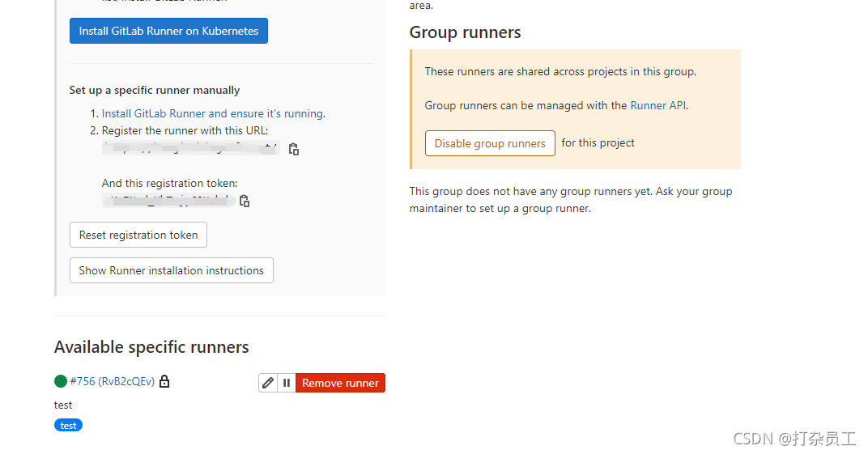
Task: Click the blue test tag badge
Action: click(x=68, y=425)
